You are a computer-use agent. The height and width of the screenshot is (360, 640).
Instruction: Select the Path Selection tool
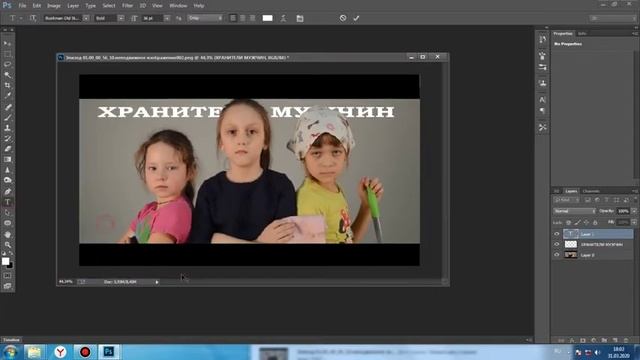7,213
